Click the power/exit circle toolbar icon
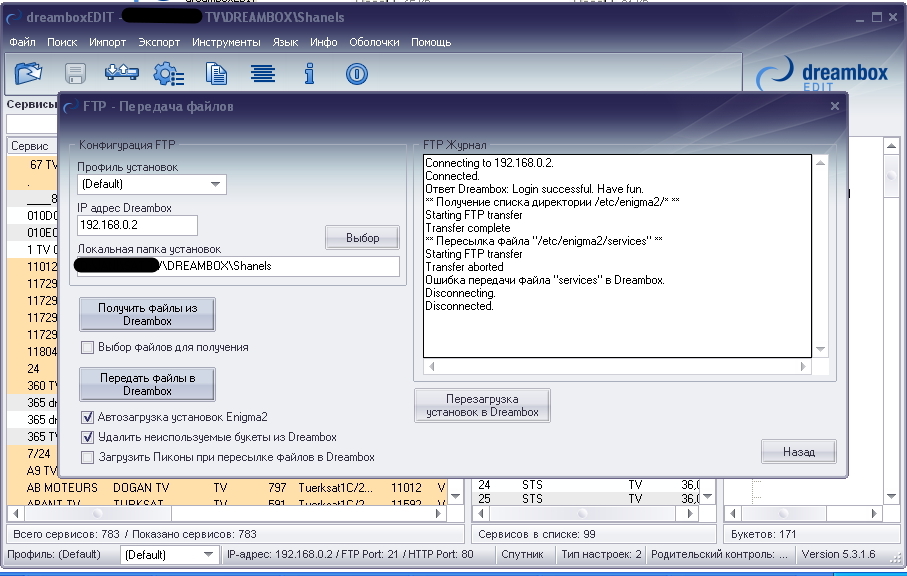Image resolution: width=907 pixels, height=576 pixels. coord(357,73)
